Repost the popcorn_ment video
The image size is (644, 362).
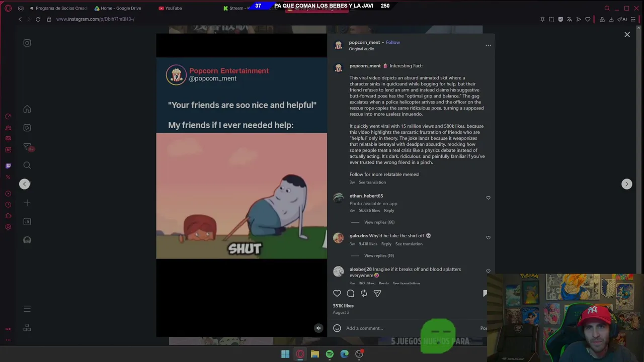pos(364,293)
